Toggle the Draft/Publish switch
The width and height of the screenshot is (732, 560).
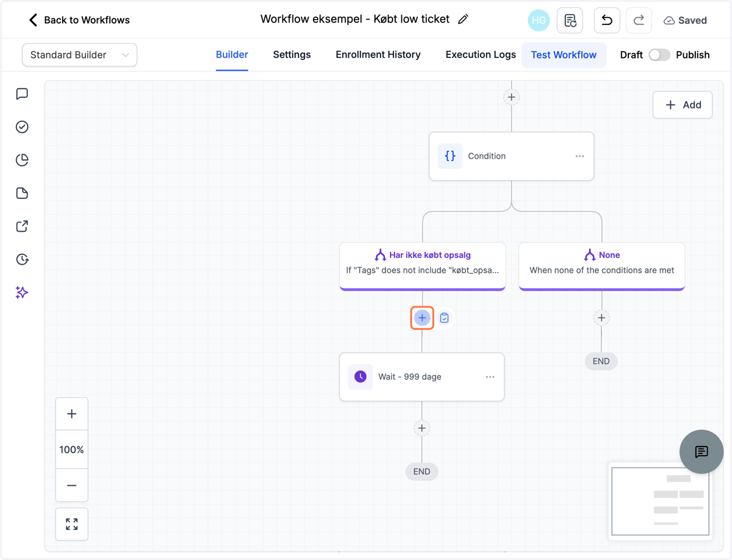pyautogui.click(x=659, y=55)
